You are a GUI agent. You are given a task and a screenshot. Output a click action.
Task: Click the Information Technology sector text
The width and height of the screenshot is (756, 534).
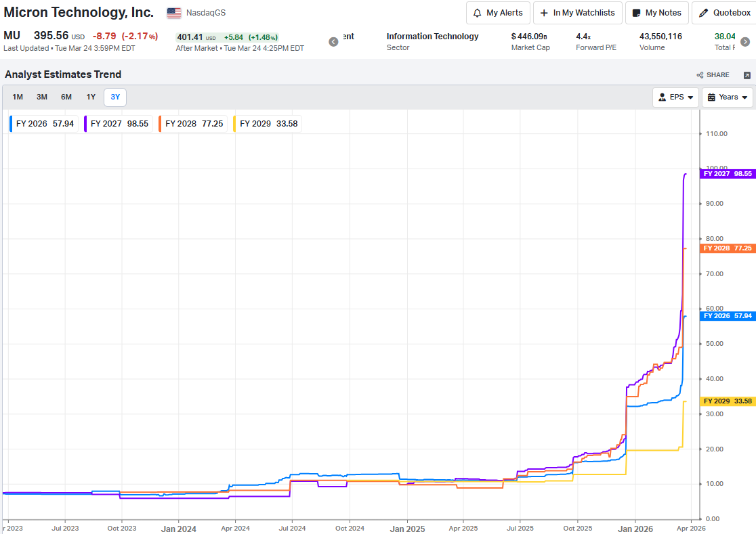432,37
